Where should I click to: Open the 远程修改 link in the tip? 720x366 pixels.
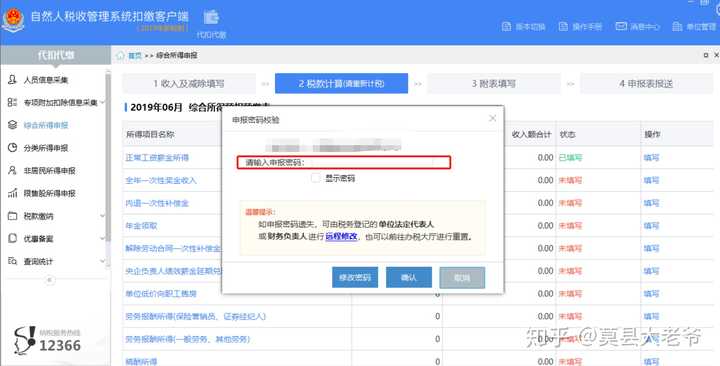coord(341,236)
